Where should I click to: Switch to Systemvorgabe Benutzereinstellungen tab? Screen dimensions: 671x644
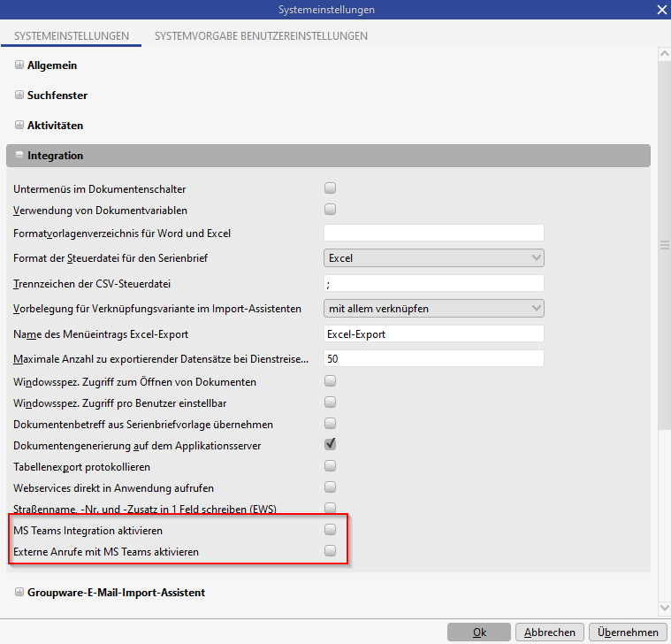pos(261,36)
